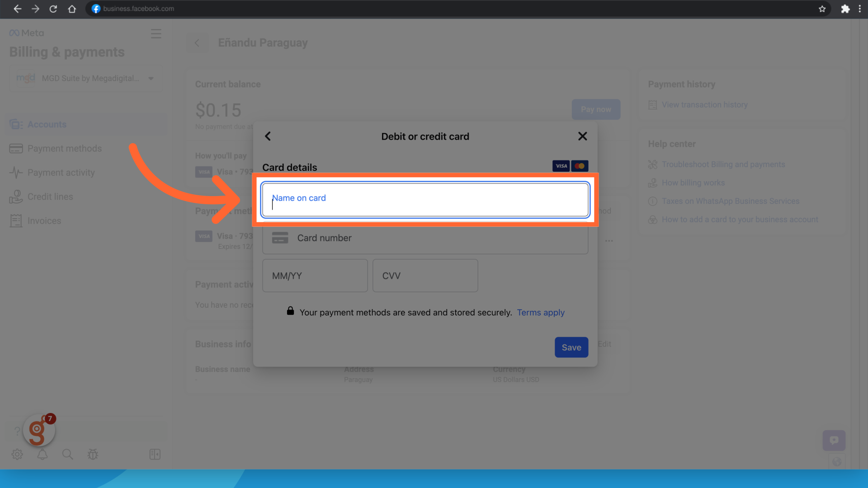The height and width of the screenshot is (488, 868).
Task: Click the MM/YY expiry field
Action: pos(315,276)
